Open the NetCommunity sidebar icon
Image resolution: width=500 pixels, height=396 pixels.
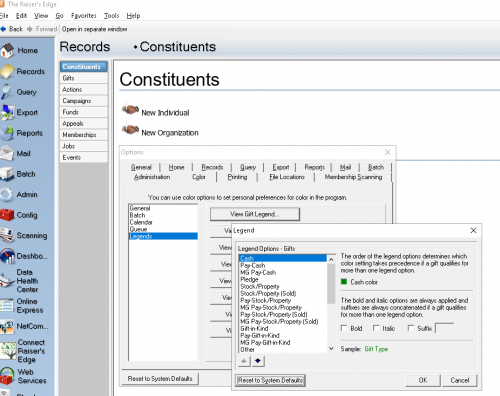[x=7, y=326]
